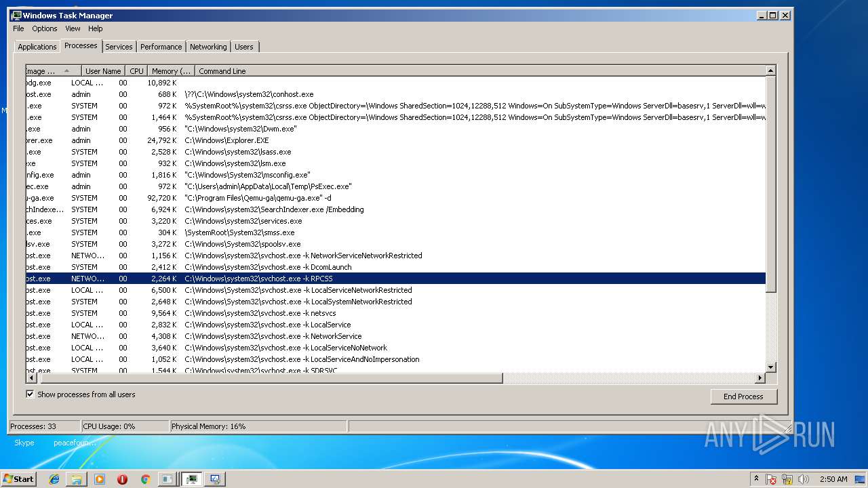Switch to the Services tab
Viewport: 868px width, 488px height.
pyautogui.click(x=119, y=47)
